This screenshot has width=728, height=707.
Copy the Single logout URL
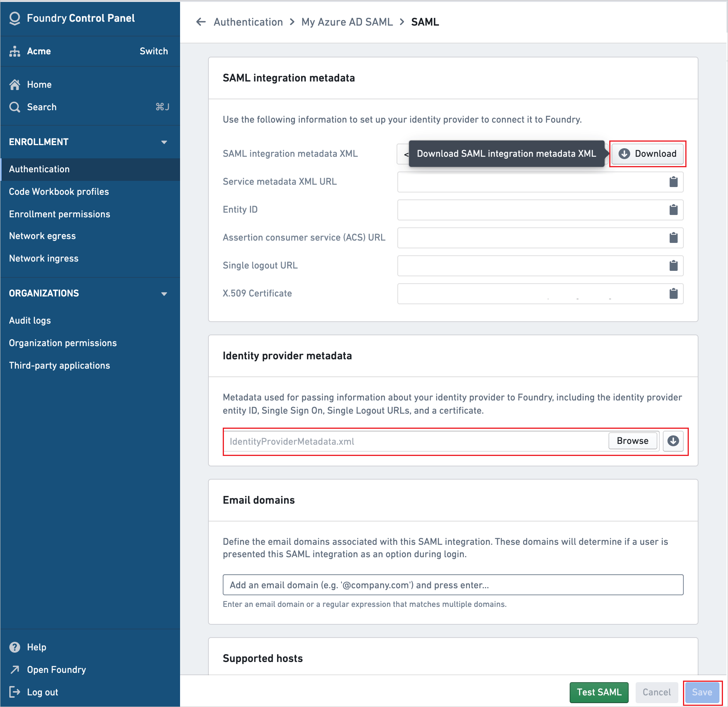pos(674,266)
